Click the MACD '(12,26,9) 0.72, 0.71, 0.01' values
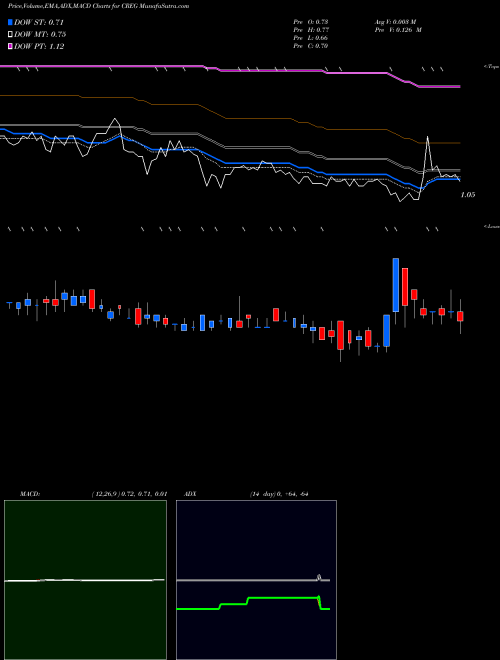This screenshot has width=500, height=660. click(129, 494)
